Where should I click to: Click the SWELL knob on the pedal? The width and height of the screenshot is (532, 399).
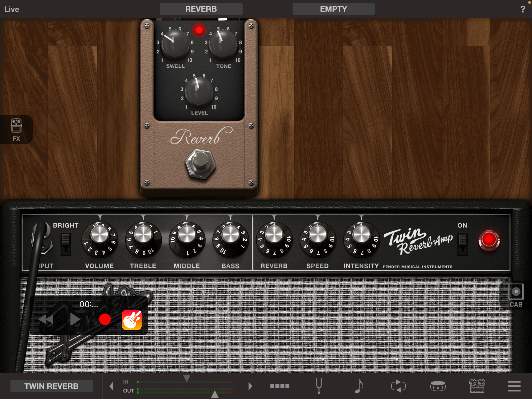175,45
